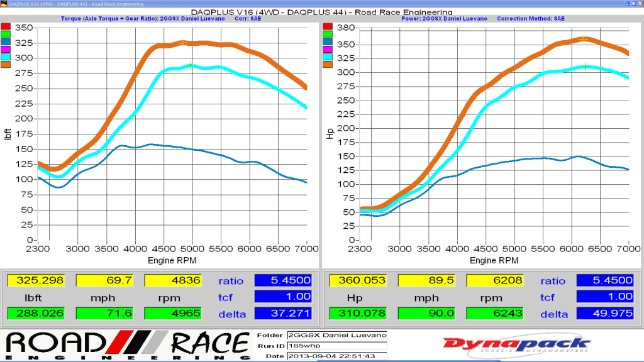Edit the torque ratio field 5.4500

(283, 280)
